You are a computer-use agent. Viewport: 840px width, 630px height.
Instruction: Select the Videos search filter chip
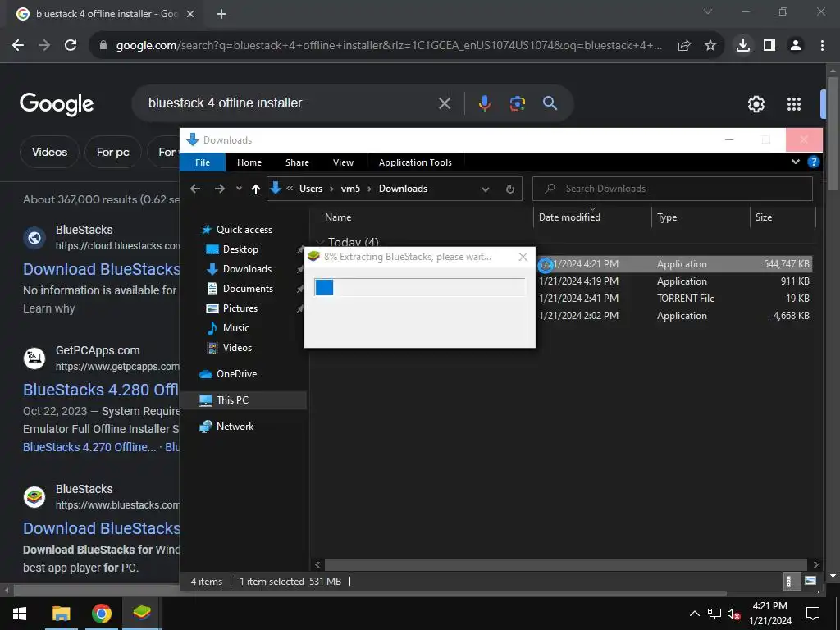point(49,152)
